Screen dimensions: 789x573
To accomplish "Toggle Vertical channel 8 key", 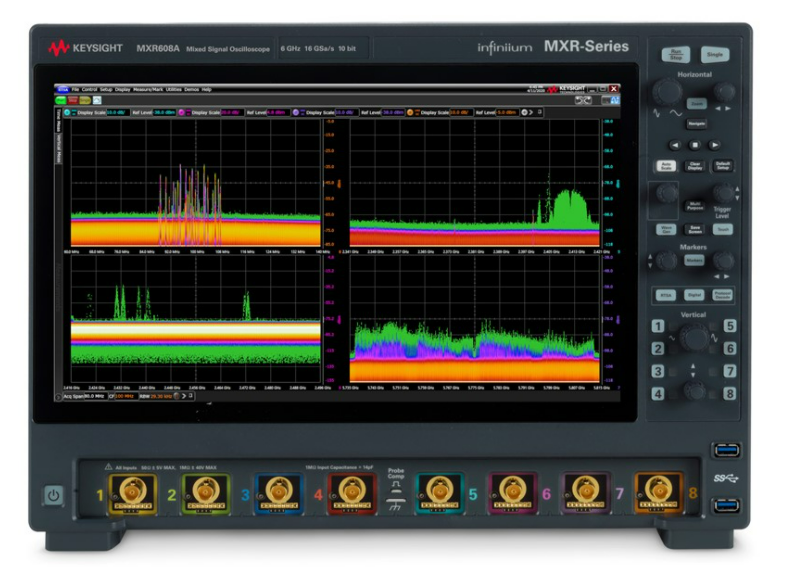I will [730, 393].
